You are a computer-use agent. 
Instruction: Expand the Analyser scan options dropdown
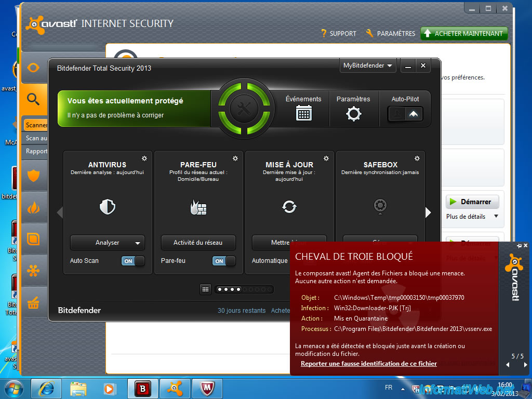[x=137, y=243]
